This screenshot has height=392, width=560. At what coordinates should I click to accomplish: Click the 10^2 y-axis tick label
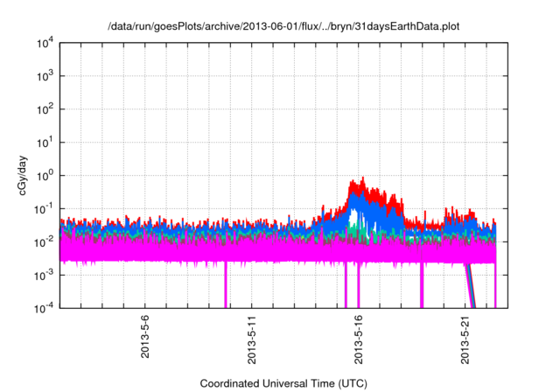click(x=45, y=109)
